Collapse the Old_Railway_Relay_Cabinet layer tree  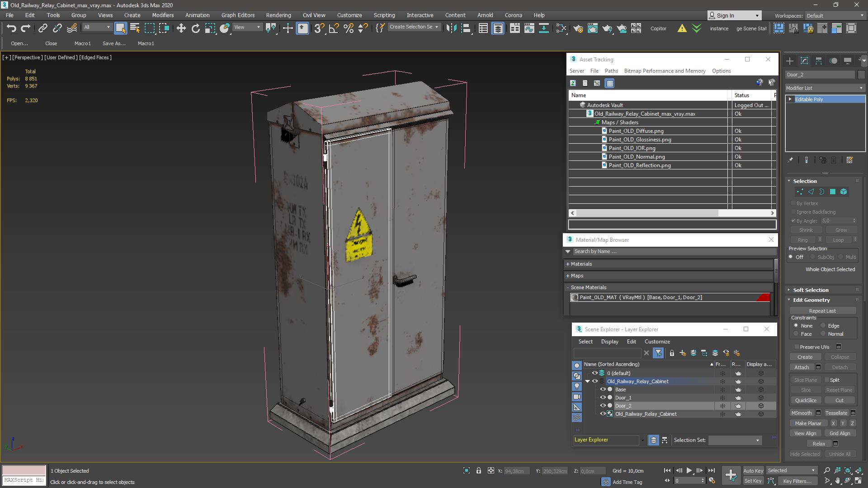[587, 381]
